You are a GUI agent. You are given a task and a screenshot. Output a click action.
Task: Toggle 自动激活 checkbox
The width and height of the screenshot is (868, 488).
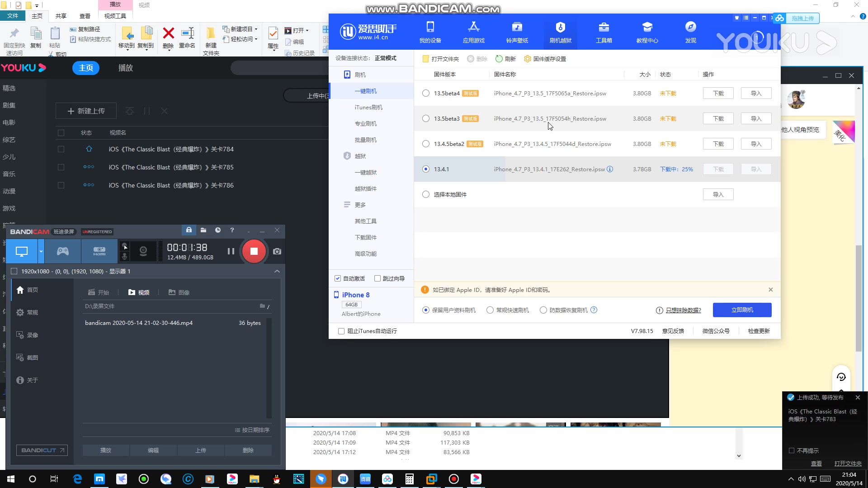coord(337,278)
